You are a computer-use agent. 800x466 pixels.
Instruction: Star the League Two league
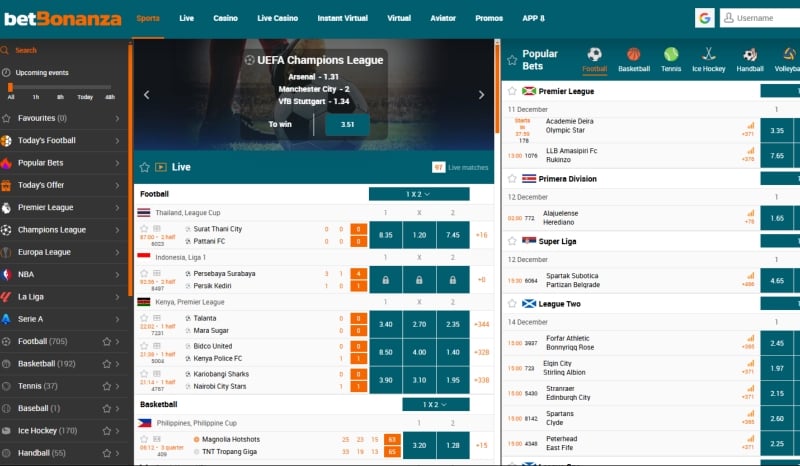click(x=512, y=304)
